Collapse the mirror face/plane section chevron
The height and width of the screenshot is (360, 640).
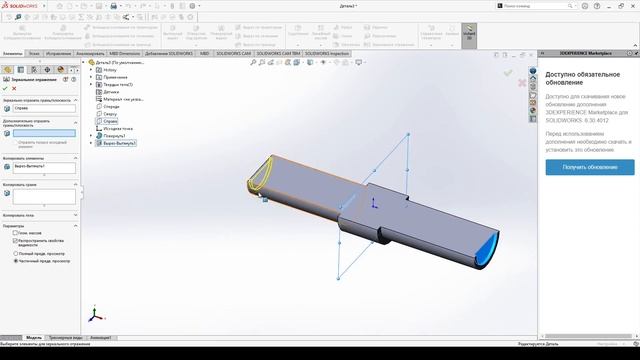coord(76,100)
